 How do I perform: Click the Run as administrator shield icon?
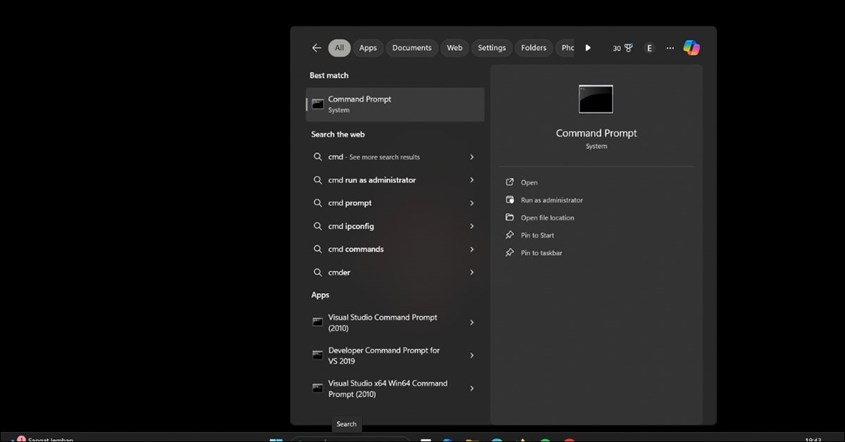click(509, 200)
